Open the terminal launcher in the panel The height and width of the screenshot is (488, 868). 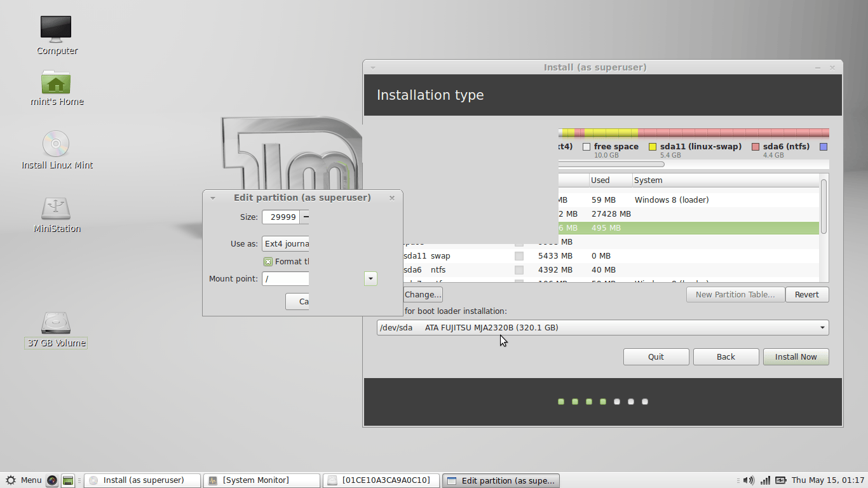click(68, 480)
